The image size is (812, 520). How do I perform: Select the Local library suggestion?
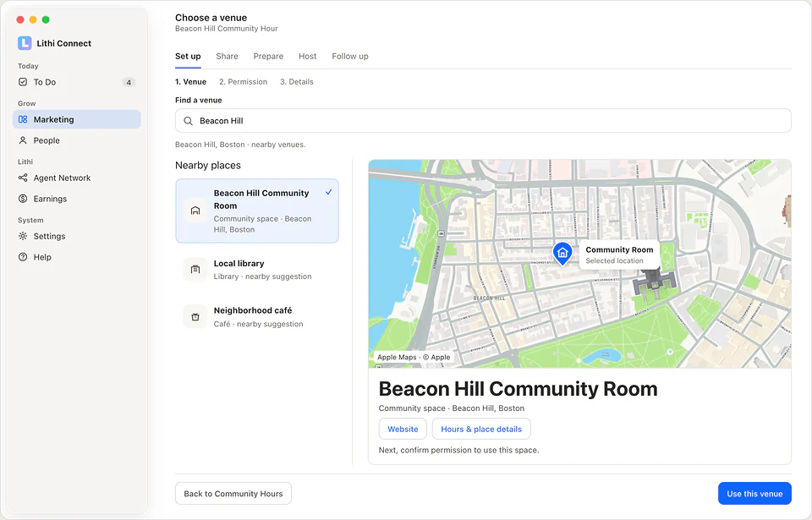click(257, 270)
